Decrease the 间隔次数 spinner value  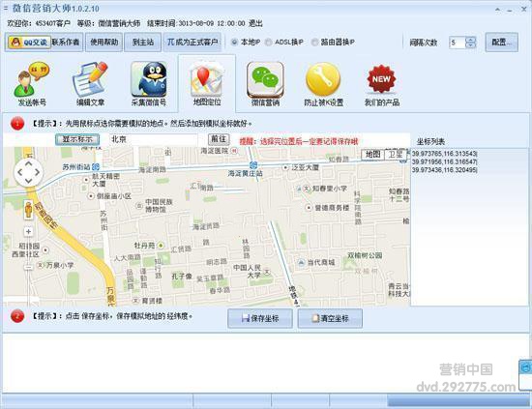pyautogui.click(x=471, y=45)
